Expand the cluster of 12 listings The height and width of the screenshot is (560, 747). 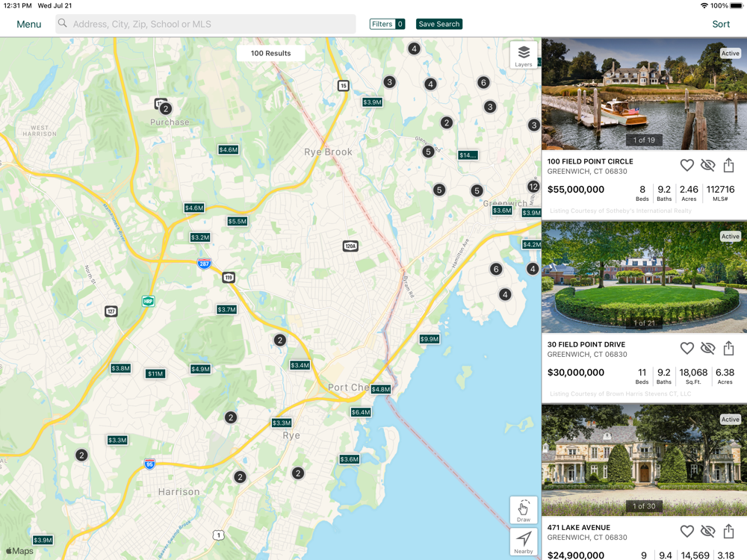pos(533,187)
